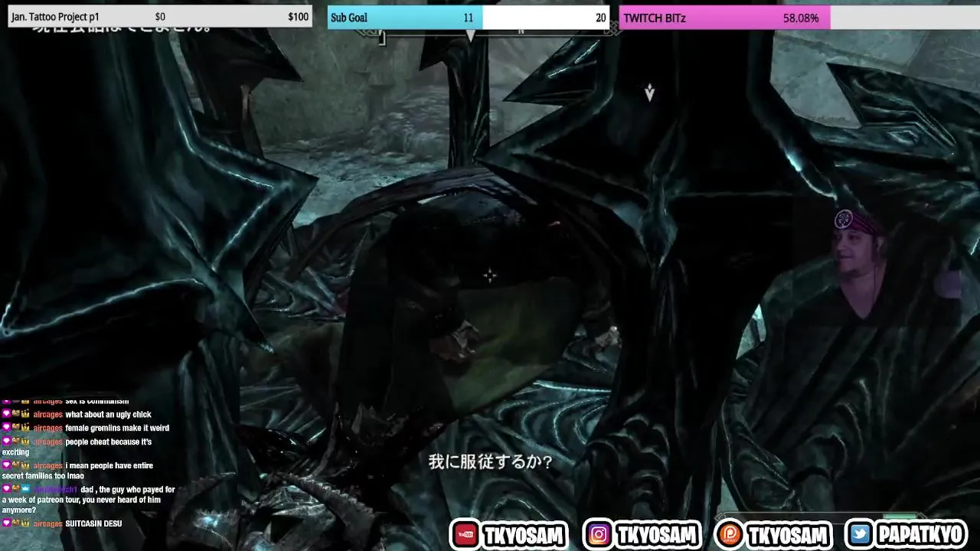
Task: Click chat message 'SUITCASIN DESU'
Action: [93, 523]
